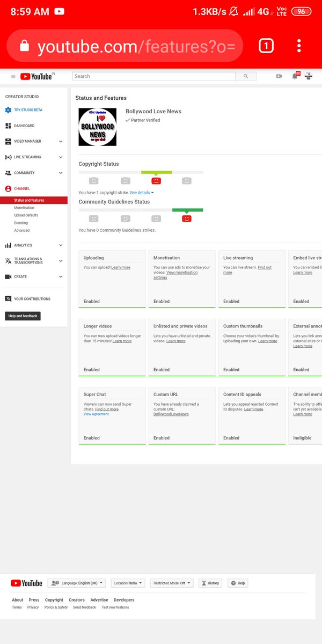
Task: Select Branding in Channel submenu
Action: tap(21, 223)
